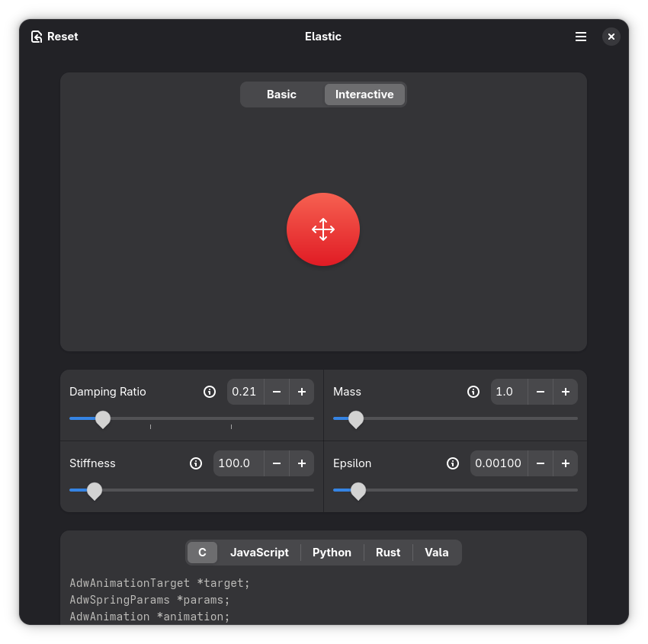
Task: Show the Python code snippet
Action: [x=332, y=553]
